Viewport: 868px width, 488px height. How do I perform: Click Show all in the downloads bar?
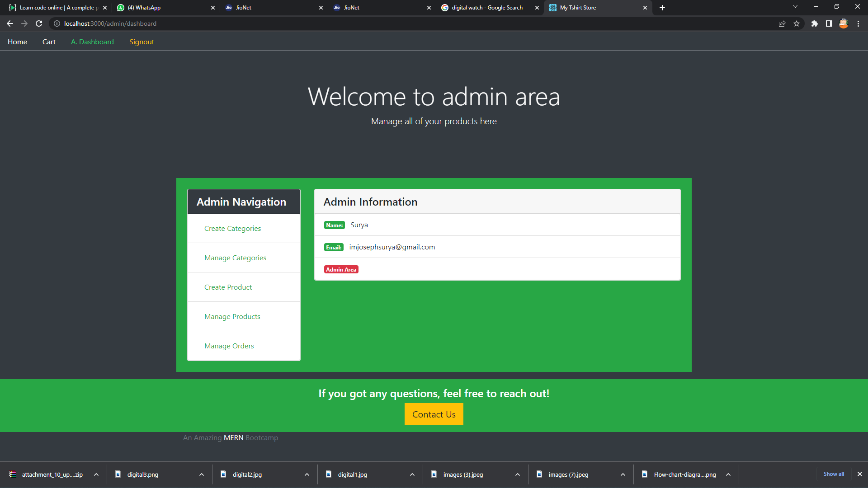tap(834, 474)
